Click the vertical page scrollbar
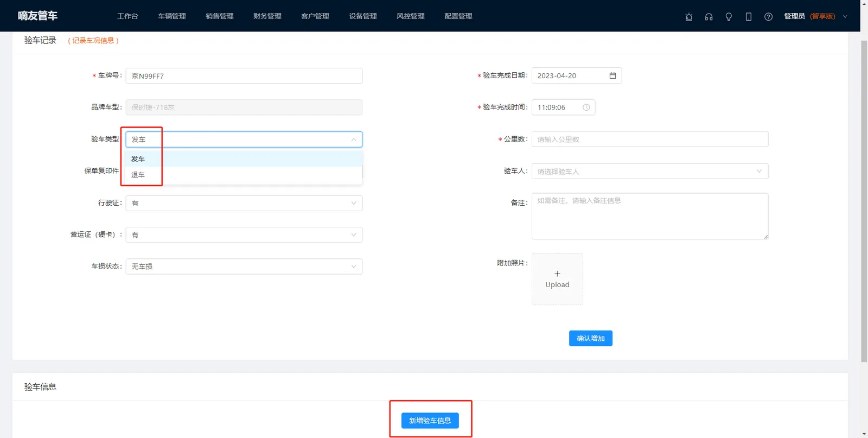The image size is (868, 438). [x=864, y=201]
